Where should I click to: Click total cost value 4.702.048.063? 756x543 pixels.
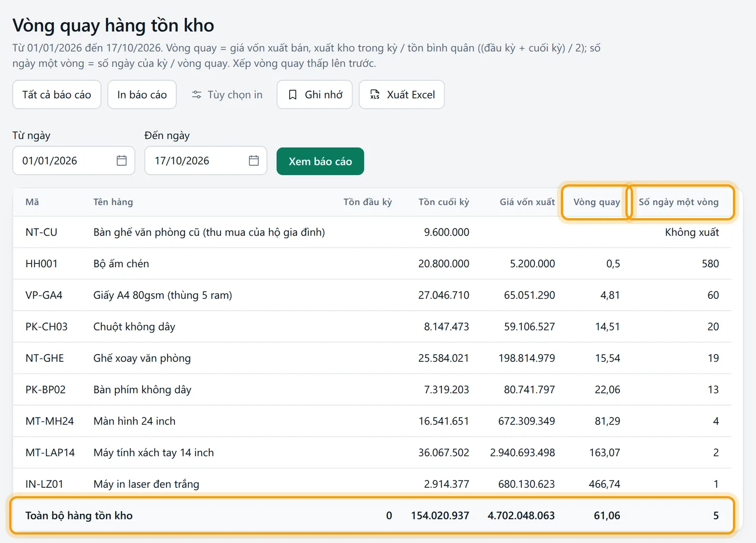521,516
